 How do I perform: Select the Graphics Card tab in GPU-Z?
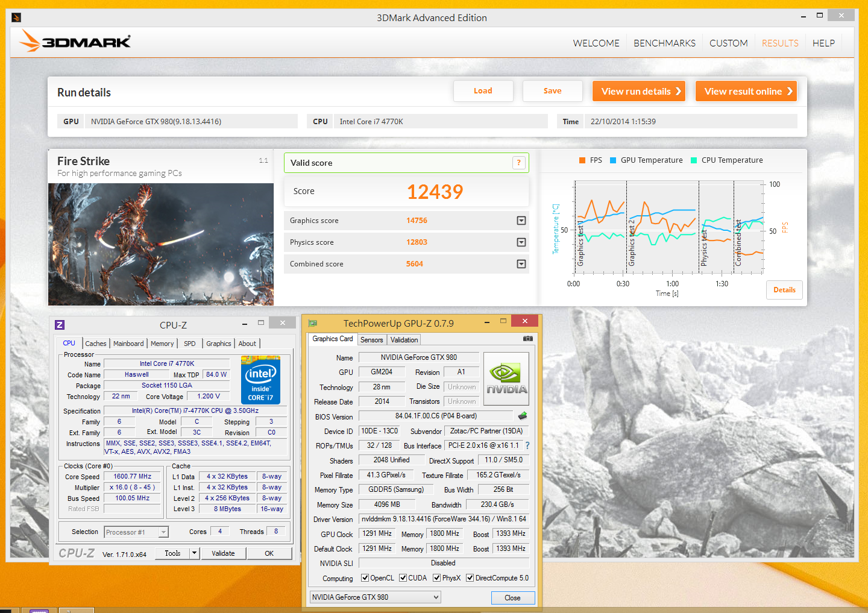[x=333, y=339]
